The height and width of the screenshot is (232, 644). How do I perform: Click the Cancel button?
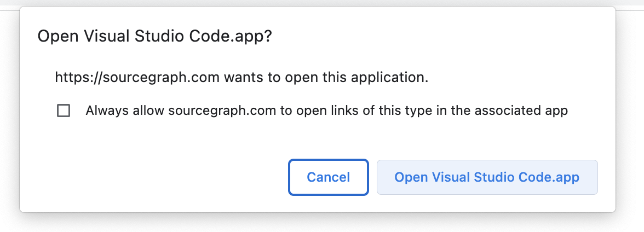(x=328, y=177)
